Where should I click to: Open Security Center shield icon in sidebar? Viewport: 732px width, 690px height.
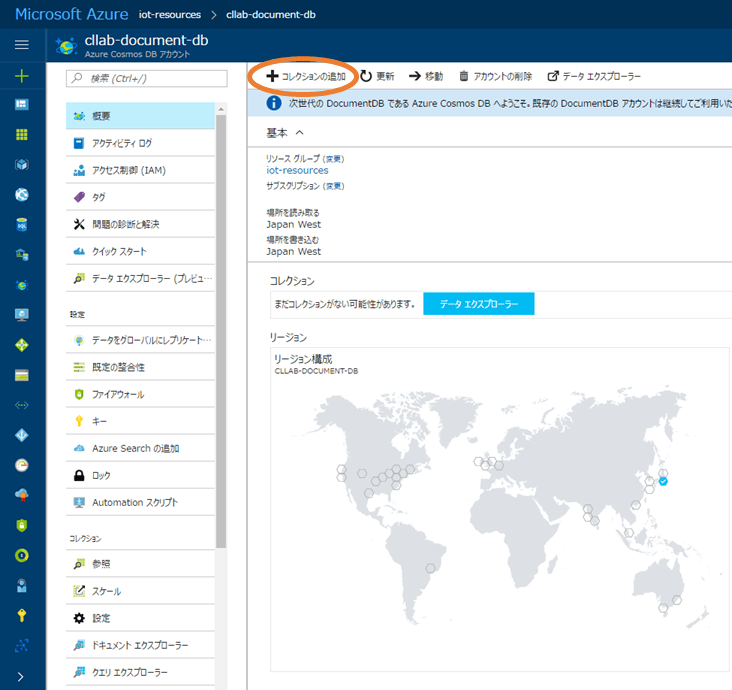[x=21, y=525]
